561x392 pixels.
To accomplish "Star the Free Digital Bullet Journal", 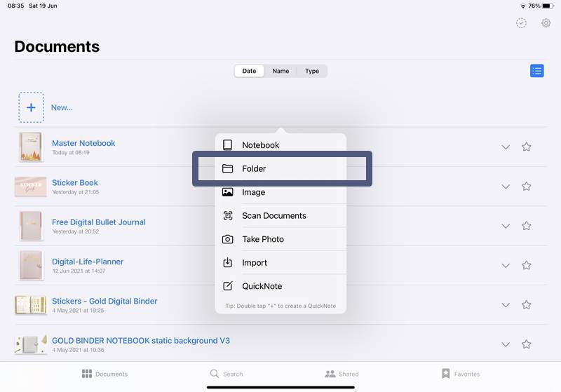I will tap(526, 226).
